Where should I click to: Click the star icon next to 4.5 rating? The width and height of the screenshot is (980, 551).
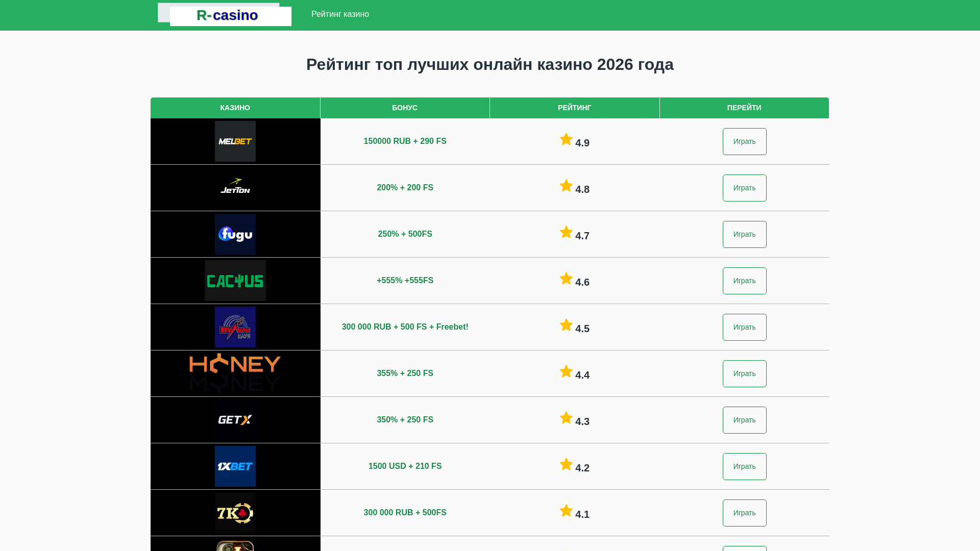pyautogui.click(x=566, y=325)
